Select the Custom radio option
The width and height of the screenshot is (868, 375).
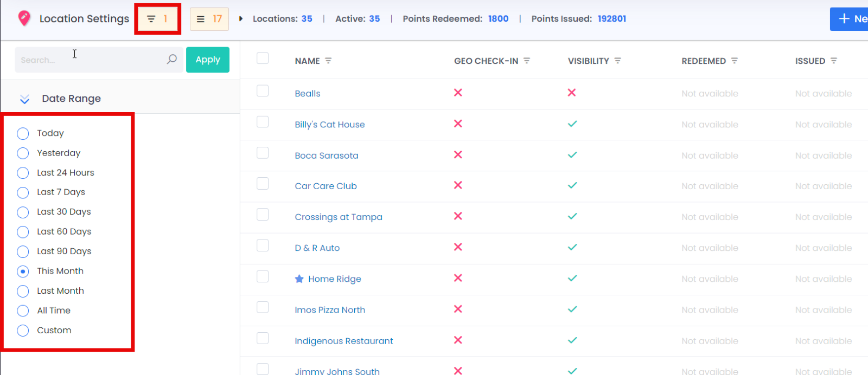click(x=23, y=331)
